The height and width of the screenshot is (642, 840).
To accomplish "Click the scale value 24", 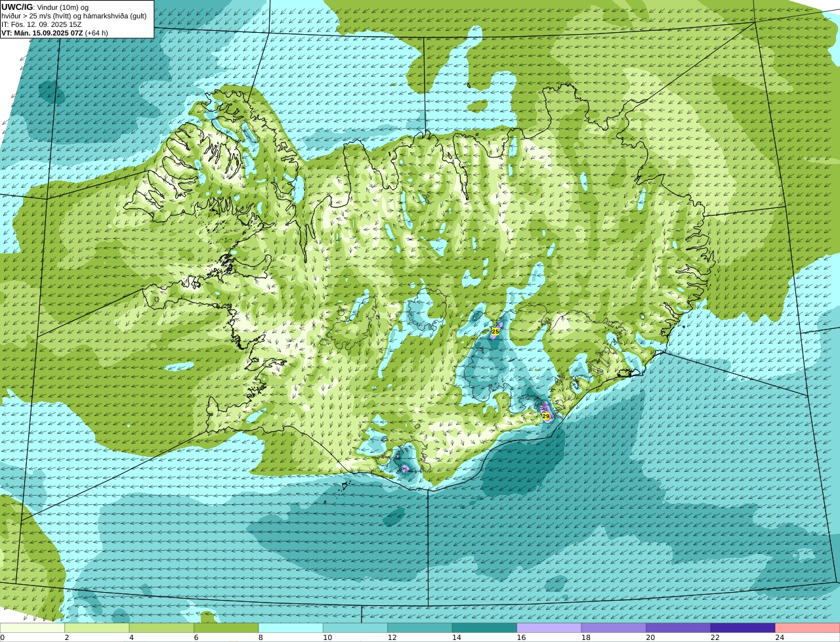I will pyautogui.click(x=780, y=637).
